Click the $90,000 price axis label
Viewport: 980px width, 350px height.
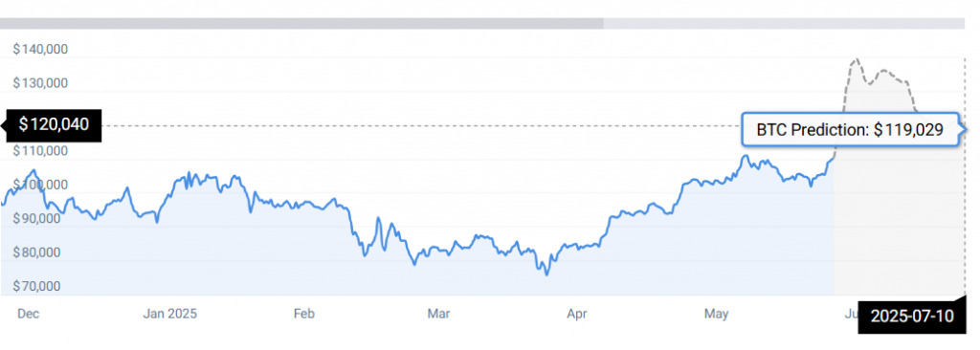click(x=37, y=219)
